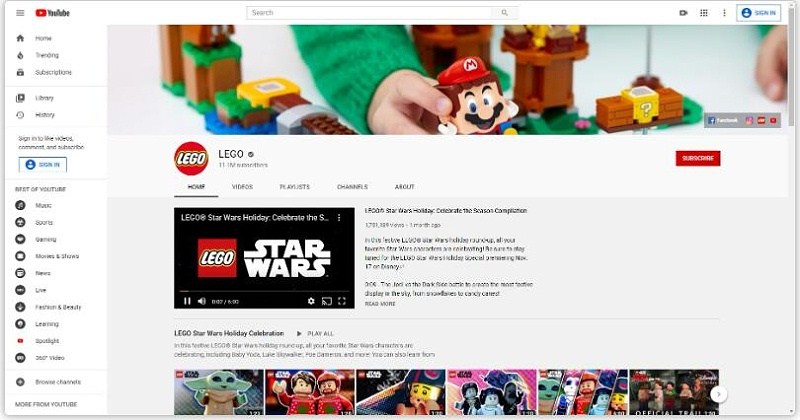The width and height of the screenshot is (800, 420).
Task: Enter fullscreen on the video player
Action: pyautogui.click(x=342, y=301)
